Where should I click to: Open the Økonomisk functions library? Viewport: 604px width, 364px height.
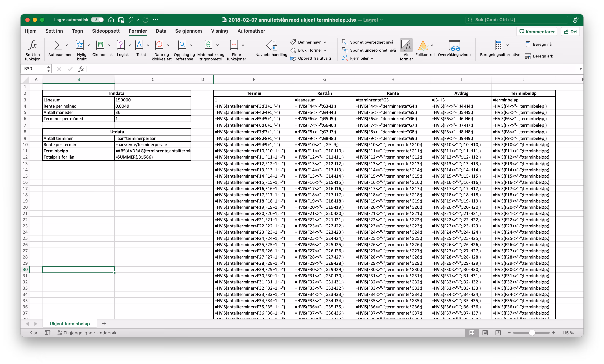click(100, 45)
